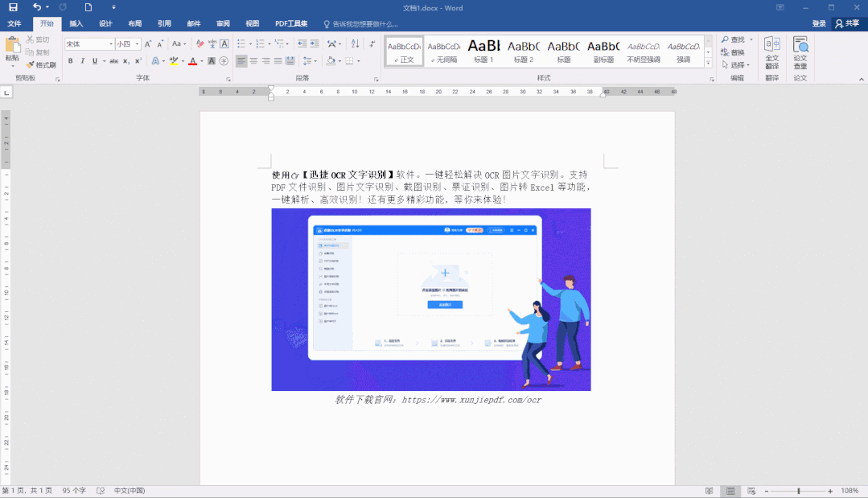
Task: Sort paragraphs with A-Z sort icon
Action: coord(355,43)
